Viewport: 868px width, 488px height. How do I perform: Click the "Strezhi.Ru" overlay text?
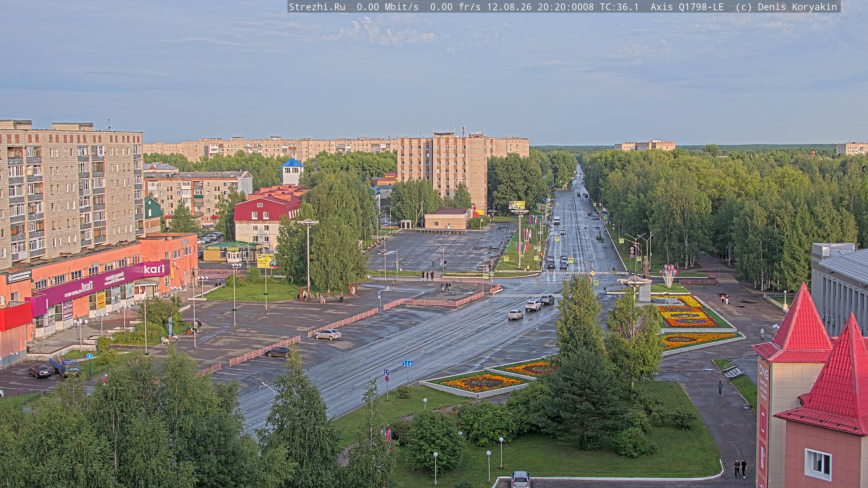[x=317, y=7]
